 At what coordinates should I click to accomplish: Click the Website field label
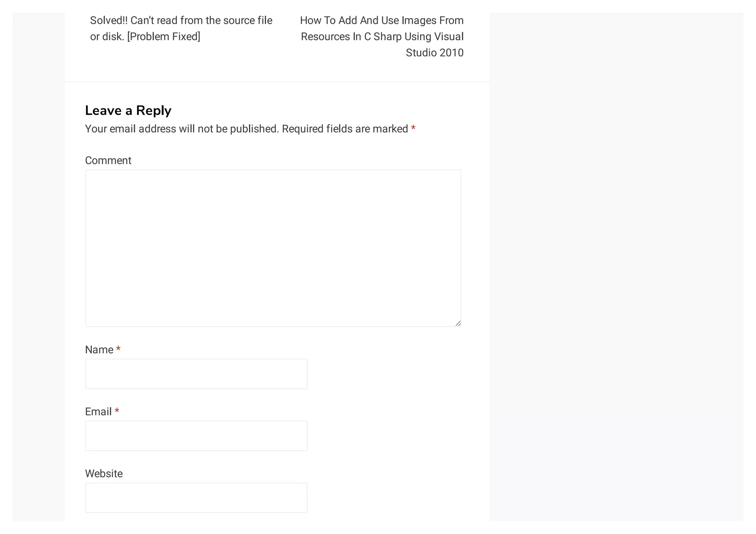click(x=104, y=474)
